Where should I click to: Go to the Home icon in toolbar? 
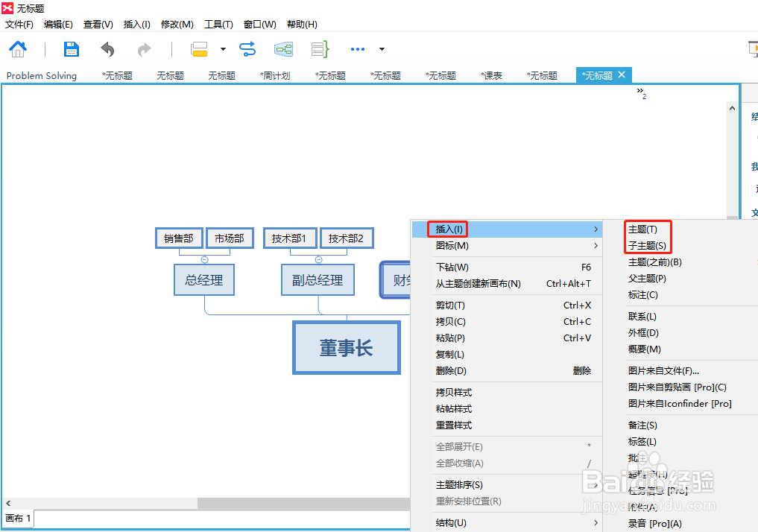18,48
